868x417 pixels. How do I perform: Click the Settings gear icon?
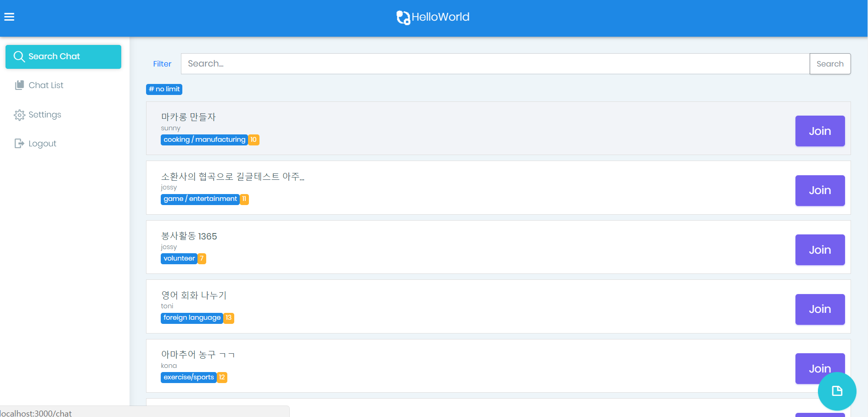pos(19,115)
